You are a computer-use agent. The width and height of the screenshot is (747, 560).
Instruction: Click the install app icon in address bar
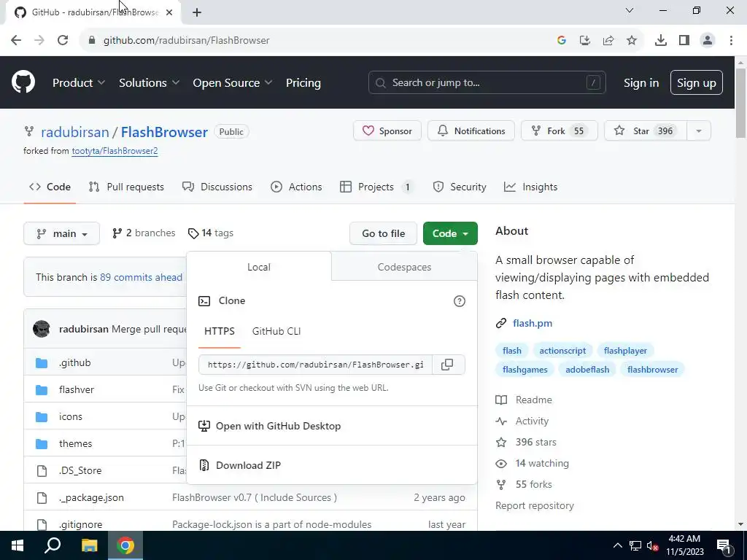585,41
